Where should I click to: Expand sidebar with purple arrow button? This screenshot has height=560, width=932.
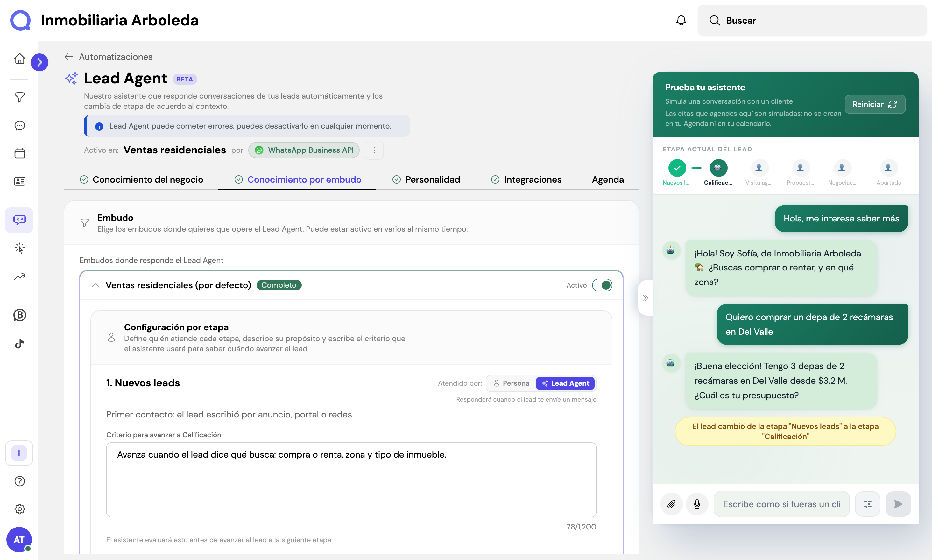40,62
